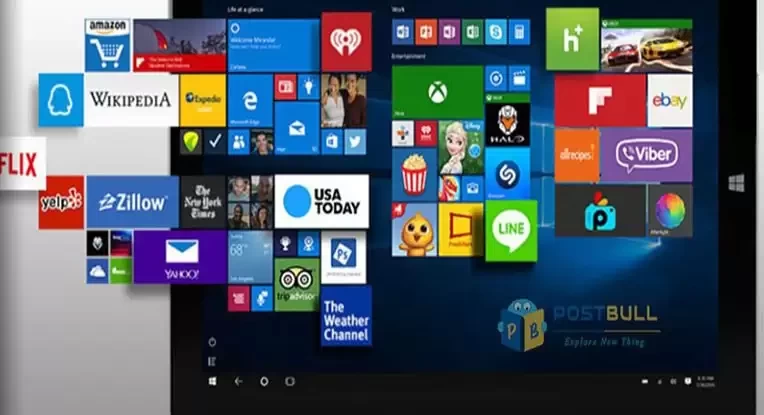Open the Maps pin tile
Image resolution: width=764 pixels, height=415 pixels.
(309, 244)
